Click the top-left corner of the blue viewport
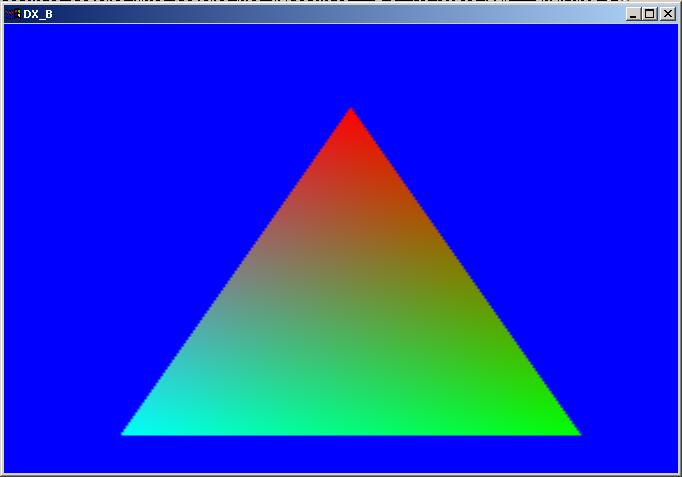This screenshot has height=477, width=682. pos(7,28)
